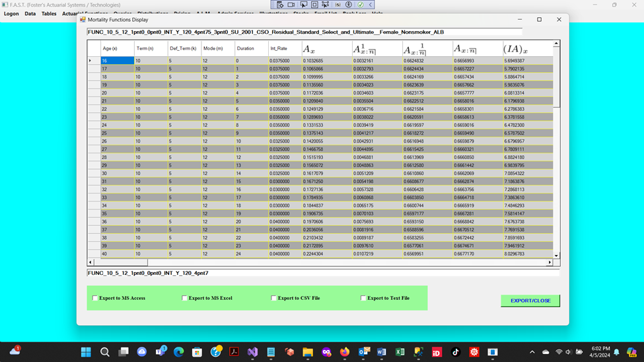Open File Explorer from the taskbar
The height and width of the screenshot is (362, 644).
point(308,352)
